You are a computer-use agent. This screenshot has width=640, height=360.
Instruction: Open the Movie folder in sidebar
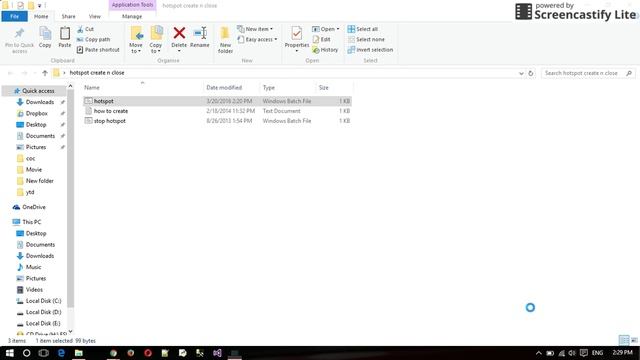[33, 169]
